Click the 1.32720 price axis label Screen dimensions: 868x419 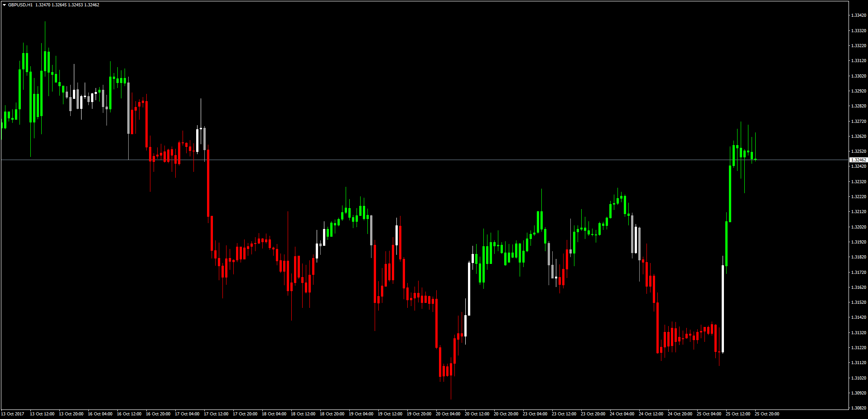pyautogui.click(x=858, y=122)
